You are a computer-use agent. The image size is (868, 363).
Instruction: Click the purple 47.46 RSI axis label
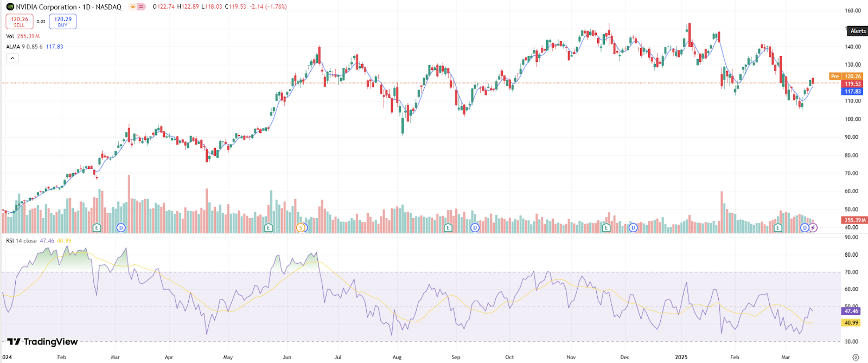851,311
